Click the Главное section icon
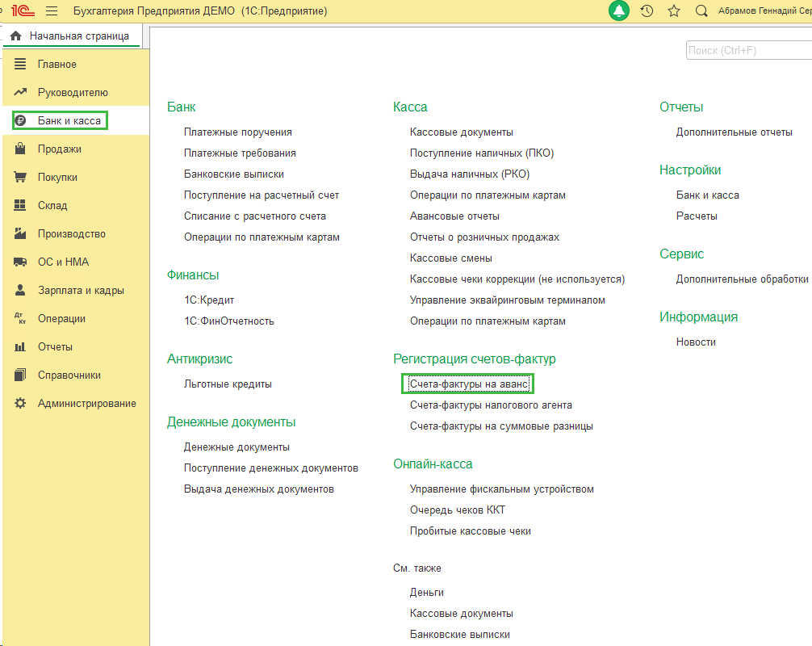Image resolution: width=812 pixels, height=646 pixels. (20, 65)
